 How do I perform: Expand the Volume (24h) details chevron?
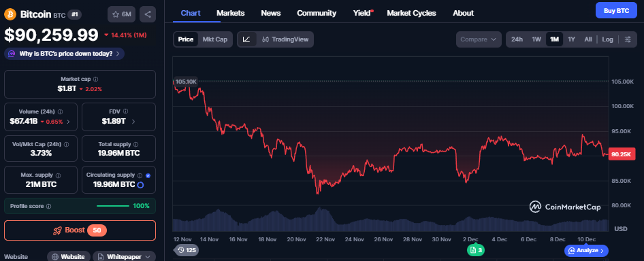pyautogui.click(x=68, y=122)
